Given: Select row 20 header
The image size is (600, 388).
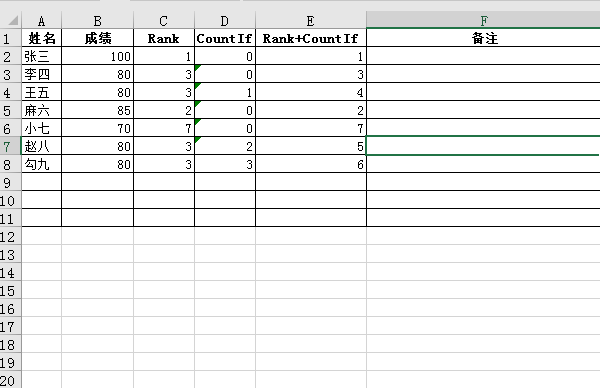Looking at the screenshot, I should point(11,380).
